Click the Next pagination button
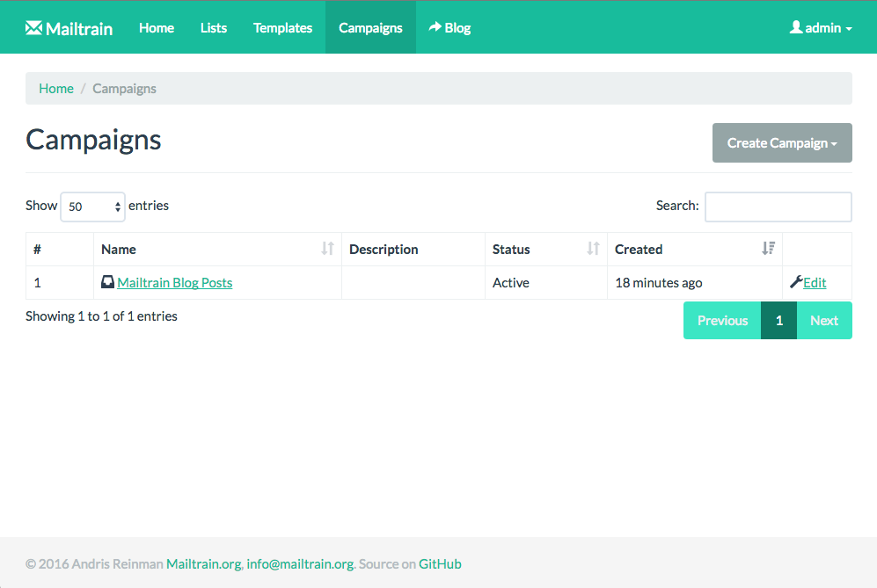877x588 pixels. [x=823, y=320]
